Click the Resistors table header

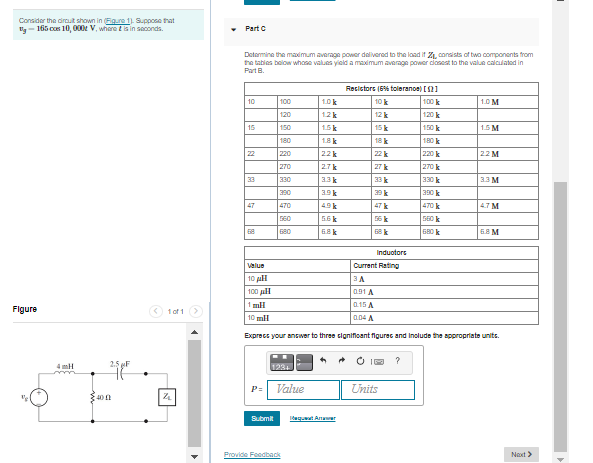click(x=391, y=89)
